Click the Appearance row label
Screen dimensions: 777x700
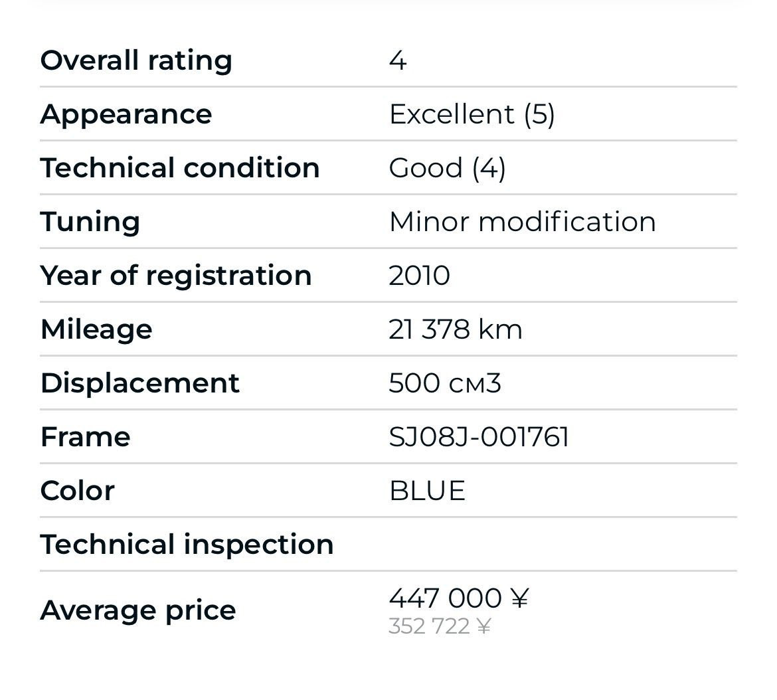click(x=126, y=114)
